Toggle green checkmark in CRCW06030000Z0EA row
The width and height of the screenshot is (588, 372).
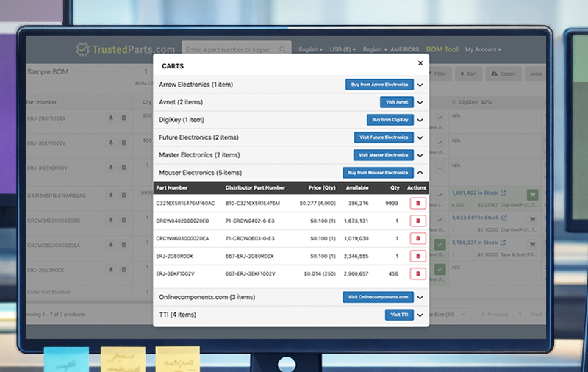point(440,245)
